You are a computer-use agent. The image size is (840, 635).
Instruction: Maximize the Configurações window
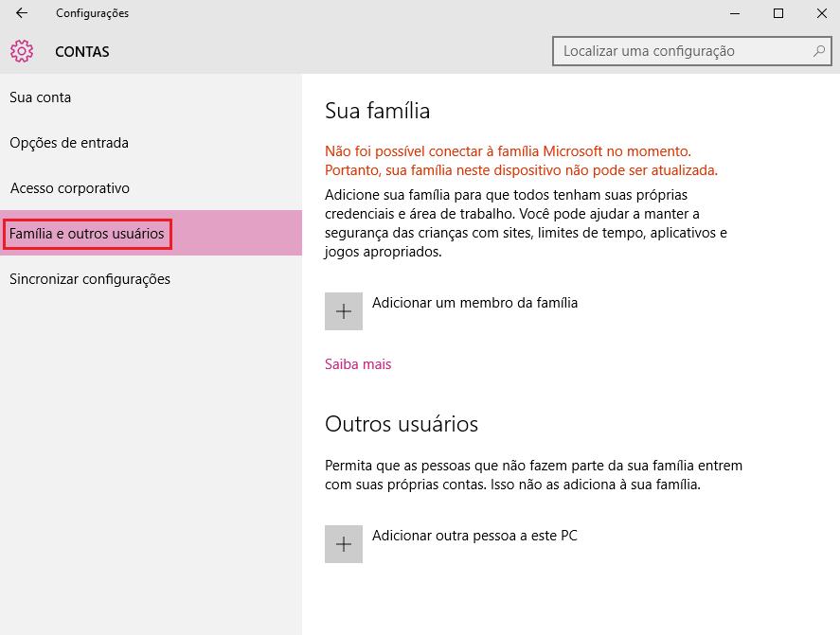[777, 13]
